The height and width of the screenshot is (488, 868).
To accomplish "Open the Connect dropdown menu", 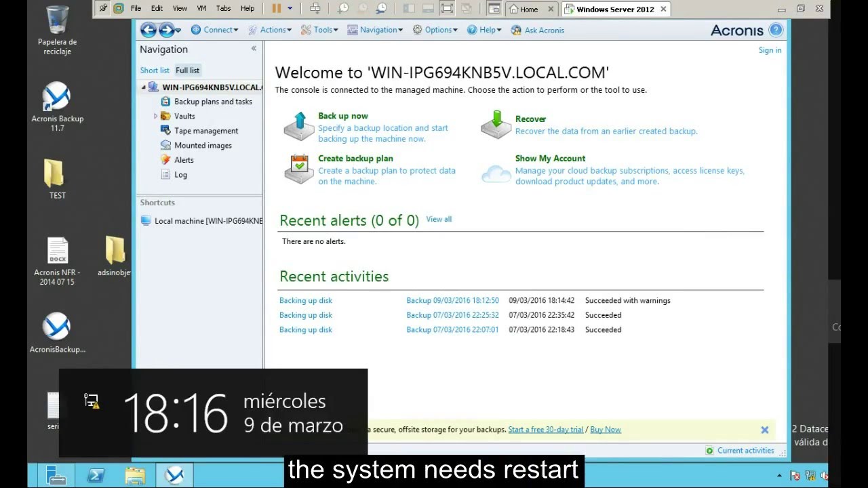I will [x=214, y=30].
